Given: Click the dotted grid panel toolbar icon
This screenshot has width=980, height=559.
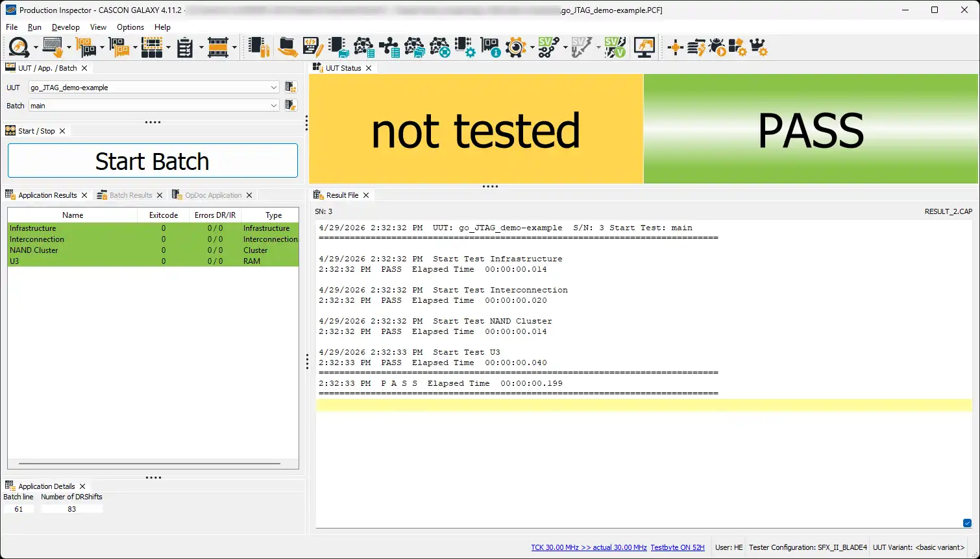Looking at the screenshot, I should (152, 47).
